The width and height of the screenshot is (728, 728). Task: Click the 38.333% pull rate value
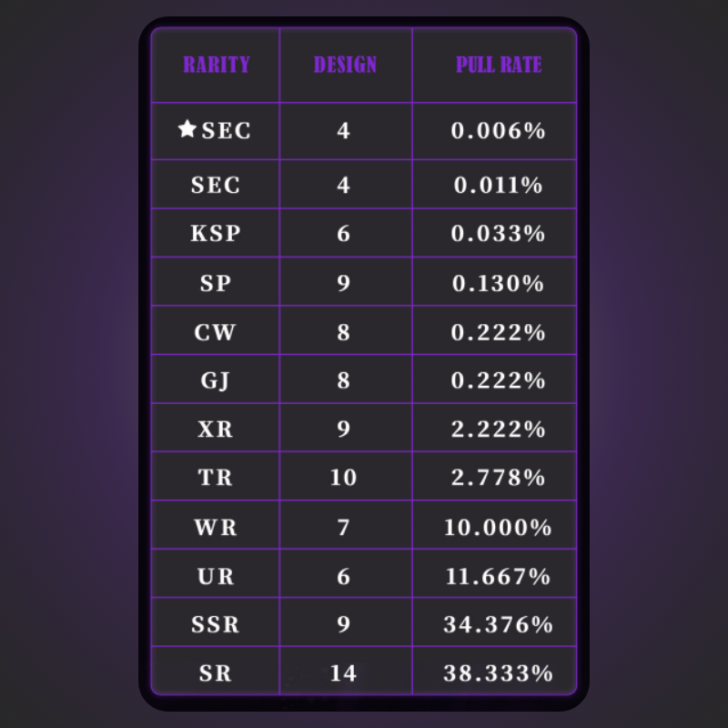coord(498,672)
